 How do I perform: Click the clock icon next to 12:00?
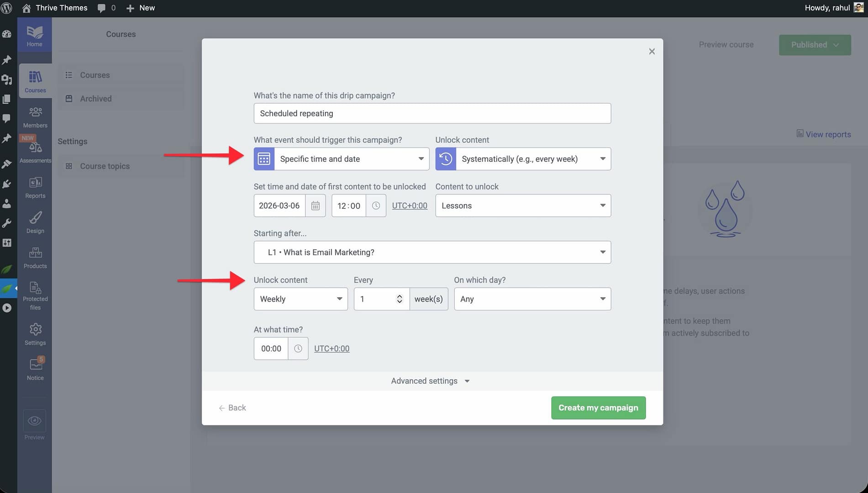(x=376, y=206)
